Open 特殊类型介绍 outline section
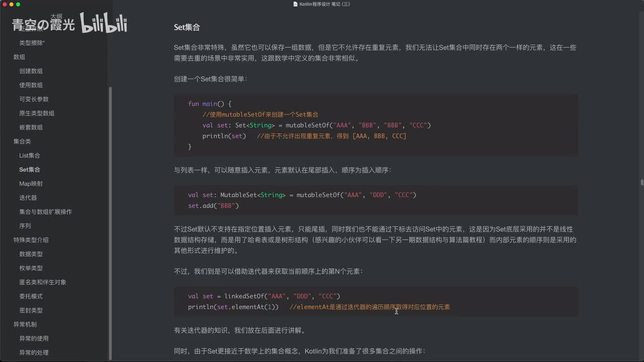 point(31,240)
